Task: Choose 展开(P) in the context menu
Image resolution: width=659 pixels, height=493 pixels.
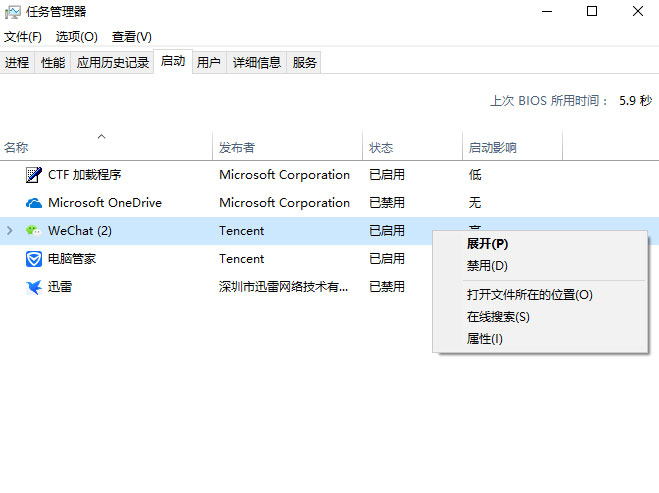Action: (x=540, y=244)
